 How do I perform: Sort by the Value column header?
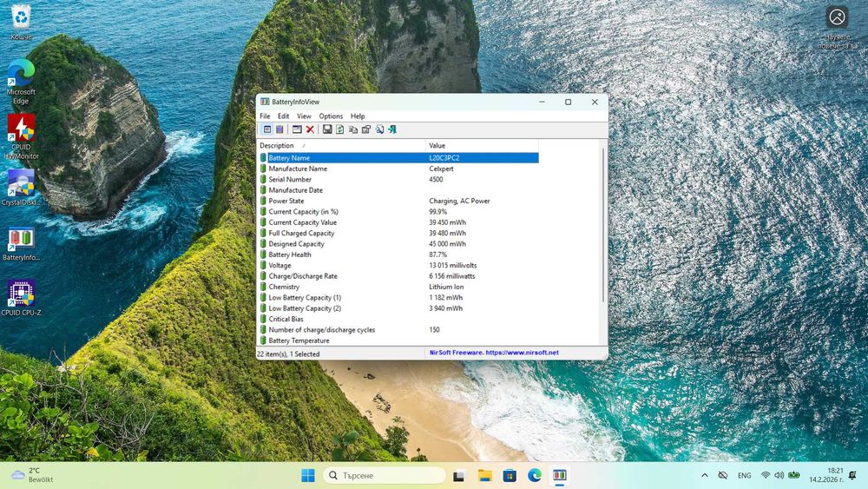coord(482,146)
